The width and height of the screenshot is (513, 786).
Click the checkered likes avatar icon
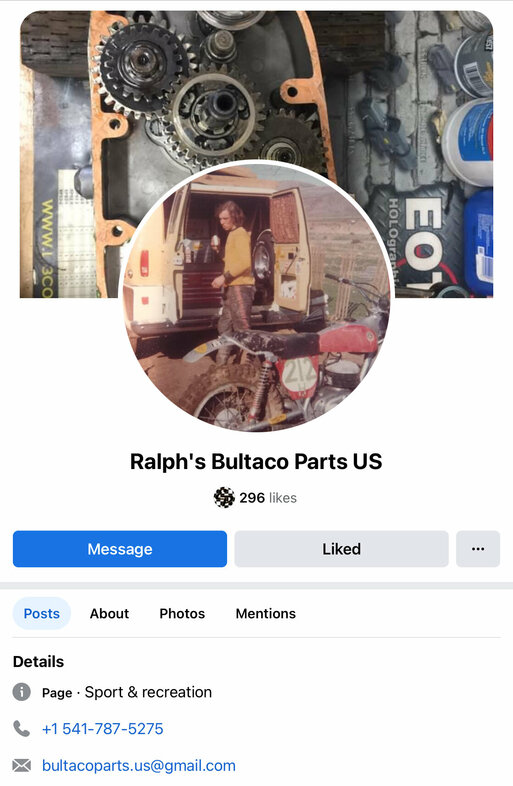[x=224, y=497]
